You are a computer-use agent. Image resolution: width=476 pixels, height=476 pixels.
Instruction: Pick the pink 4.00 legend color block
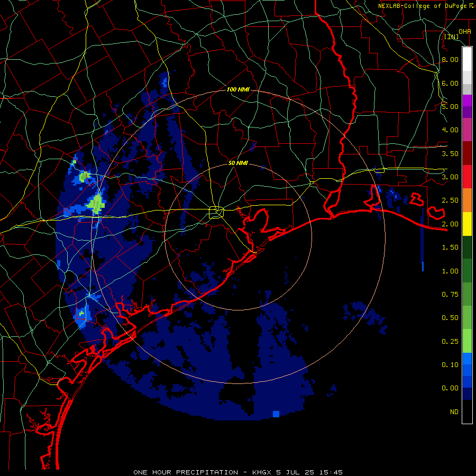[467, 130]
